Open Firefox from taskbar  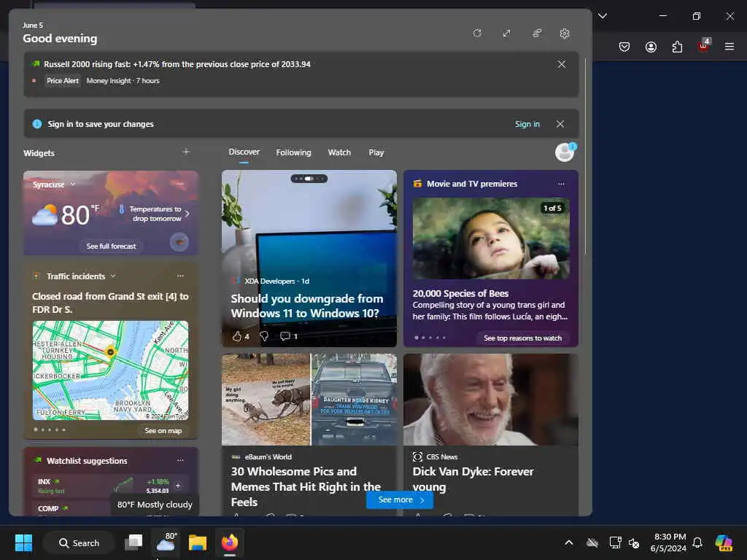(x=230, y=542)
